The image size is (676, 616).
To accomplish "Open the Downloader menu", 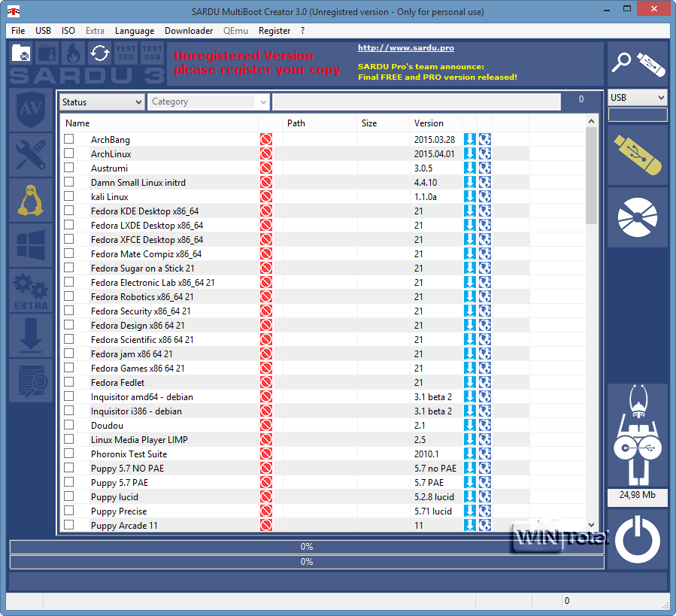I will [189, 31].
